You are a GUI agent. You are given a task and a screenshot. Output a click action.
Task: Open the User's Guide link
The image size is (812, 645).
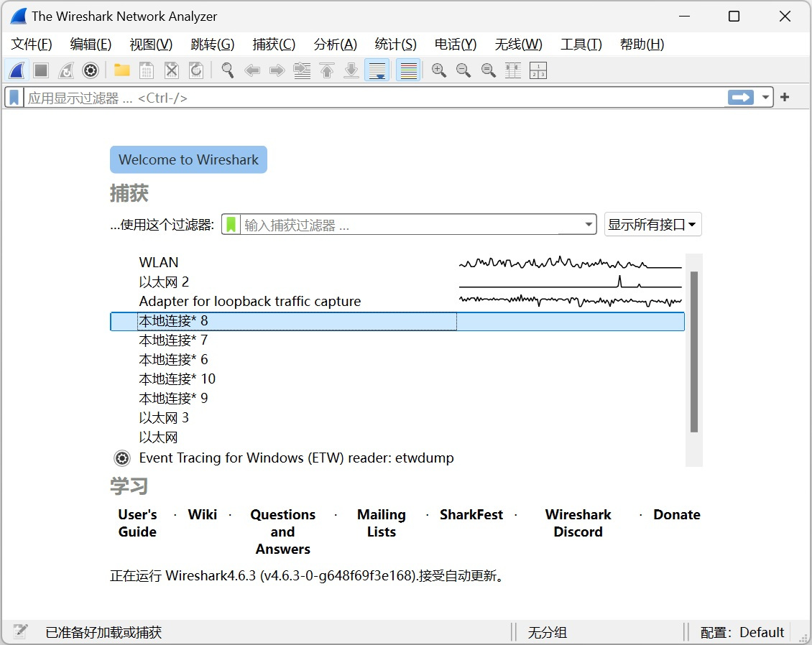137,523
